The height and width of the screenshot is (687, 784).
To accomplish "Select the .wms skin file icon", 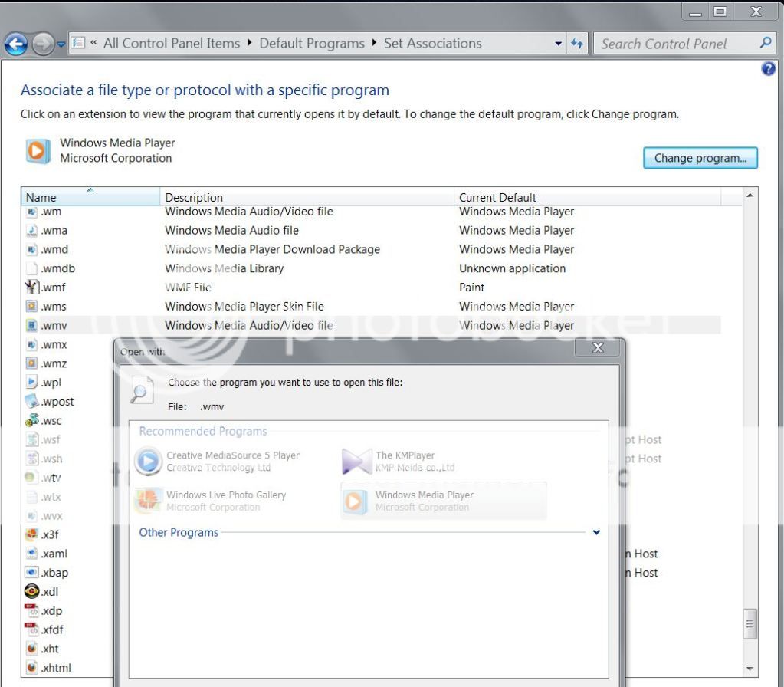I will 31,306.
